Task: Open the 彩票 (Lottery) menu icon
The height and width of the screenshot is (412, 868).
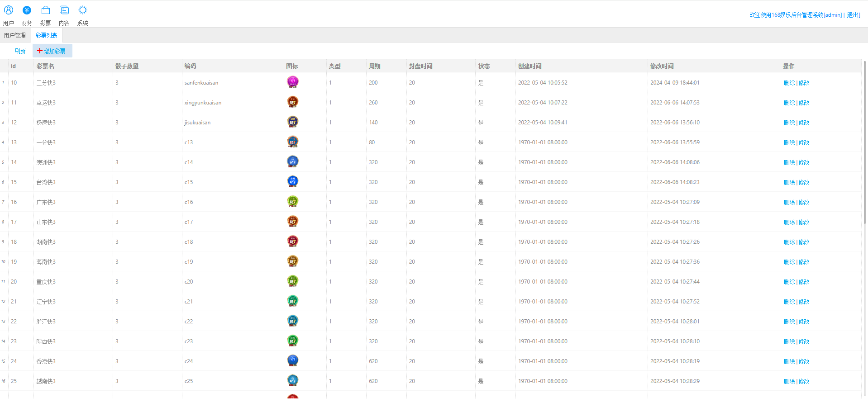Action: [x=45, y=10]
